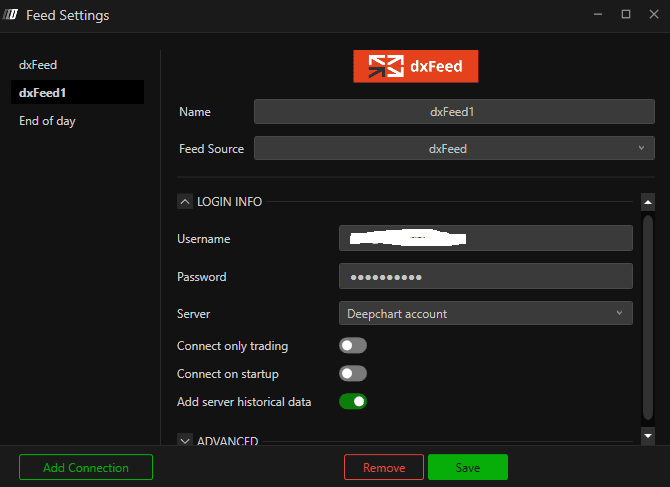Image resolution: width=670 pixels, height=487 pixels.
Task: Click scrollbar up arrow
Action: tap(648, 202)
